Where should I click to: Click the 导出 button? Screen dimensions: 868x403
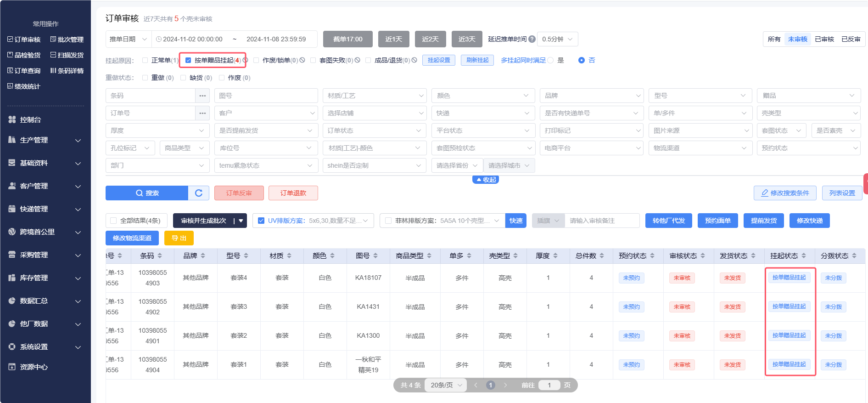click(x=179, y=238)
